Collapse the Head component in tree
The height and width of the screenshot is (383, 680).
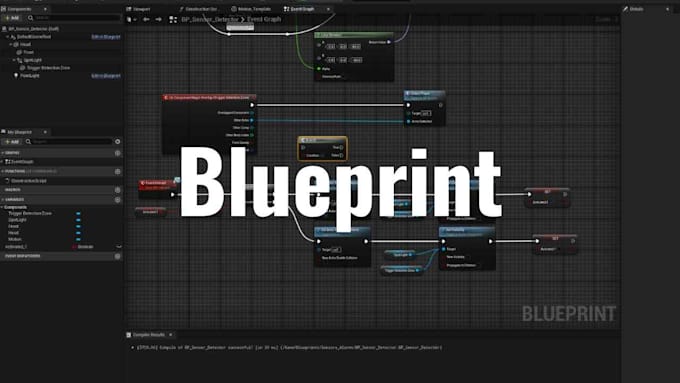pos(11,45)
